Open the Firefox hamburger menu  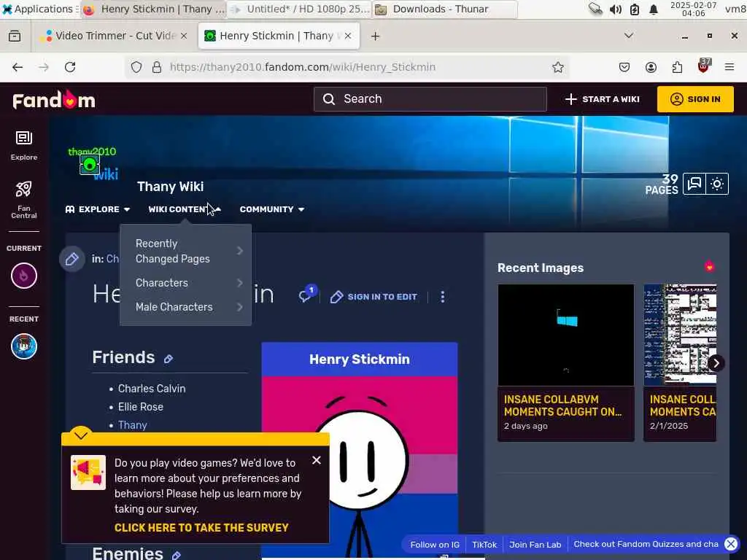(729, 67)
